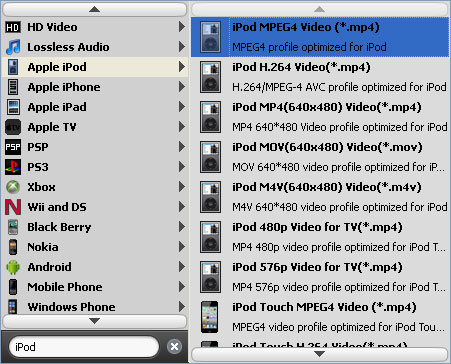
Task: Click the iPod H.264 Video profile icon
Action: click(x=210, y=77)
